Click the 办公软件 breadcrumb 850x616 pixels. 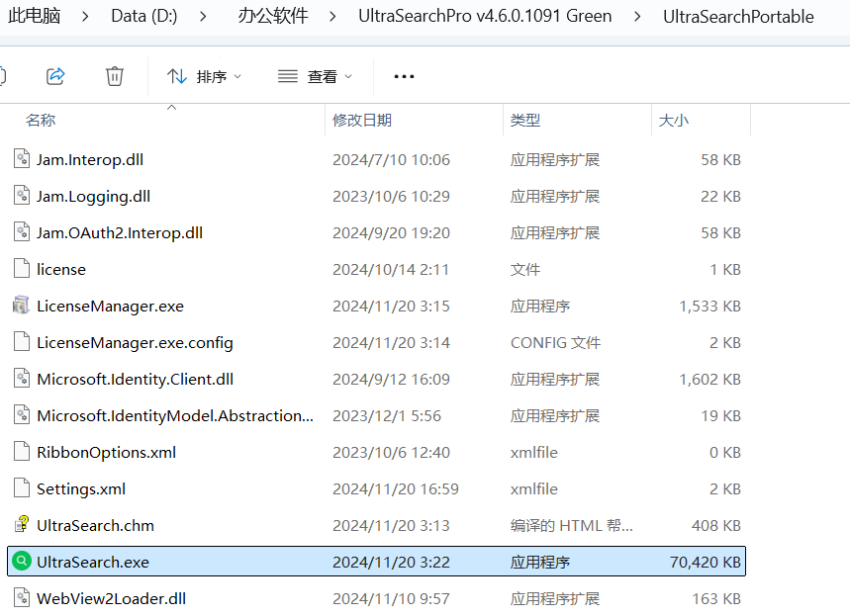tap(273, 16)
